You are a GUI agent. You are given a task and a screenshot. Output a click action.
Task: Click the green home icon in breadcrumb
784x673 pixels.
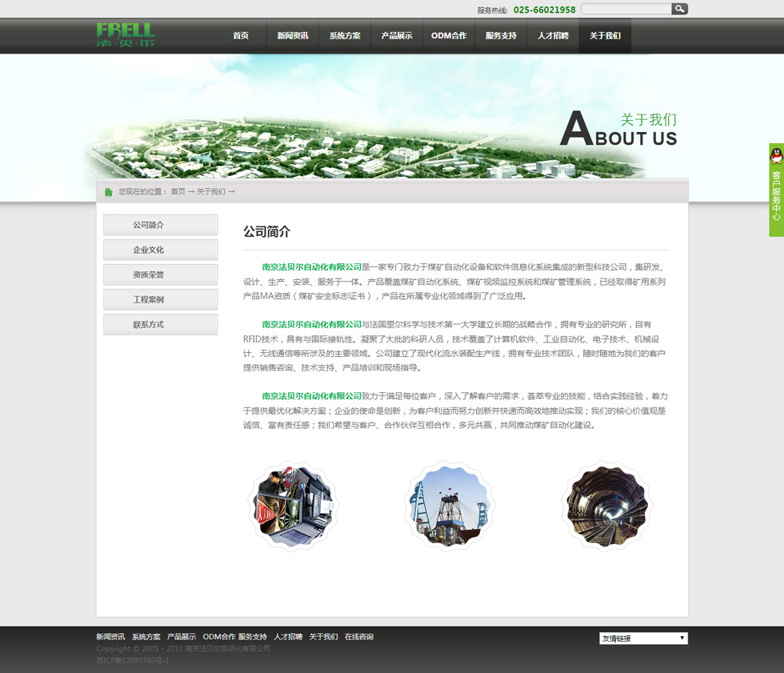tap(108, 192)
